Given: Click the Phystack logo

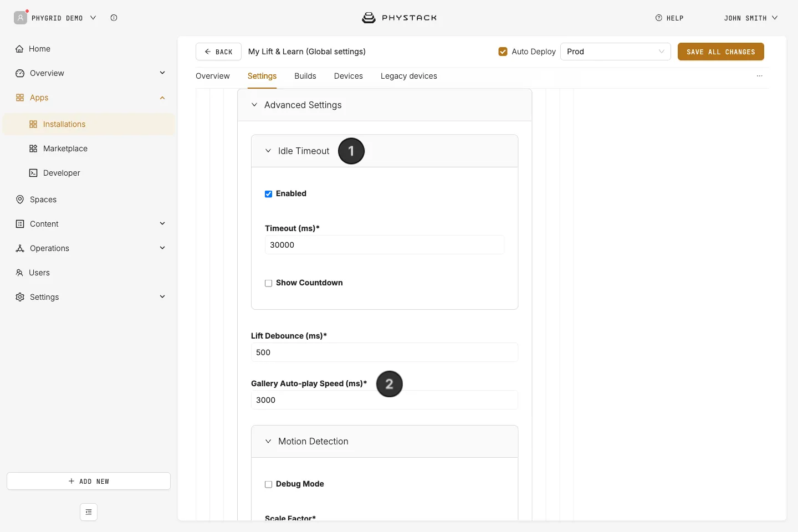Looking at the screenshot, I should 399,18.
